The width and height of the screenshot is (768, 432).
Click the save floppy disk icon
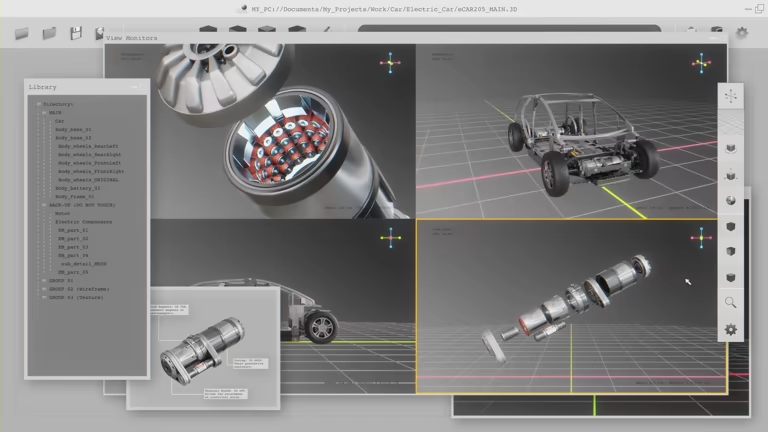coord(75,33)
